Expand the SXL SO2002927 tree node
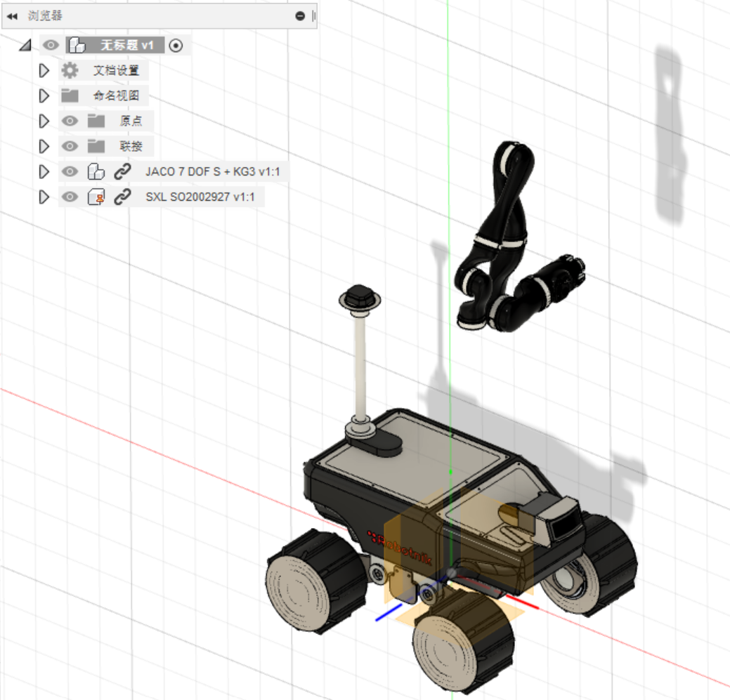This screenshot has width=730, height=700. point(44,197)
